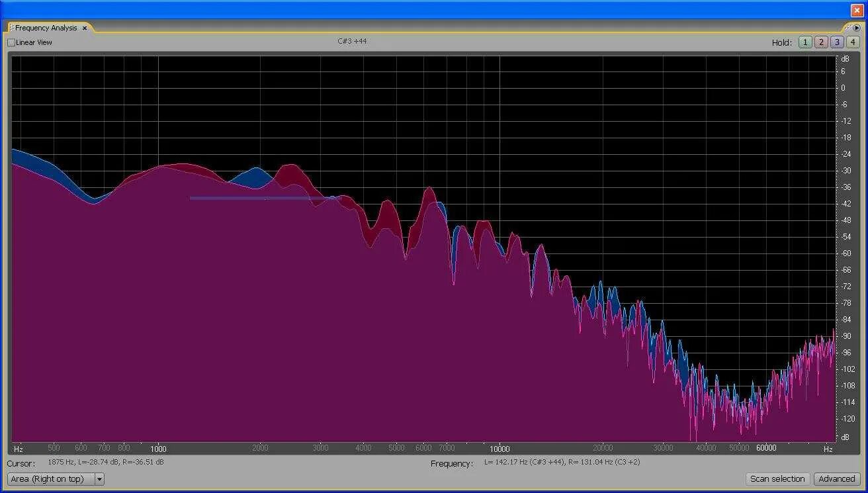Open the Area (Right on top) dropdown
This screenshot has width=868, height=493.
click(100, 478)
